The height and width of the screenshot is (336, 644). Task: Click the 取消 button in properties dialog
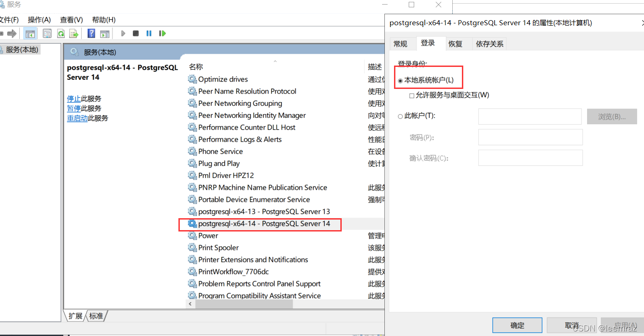tap(572, 325)
